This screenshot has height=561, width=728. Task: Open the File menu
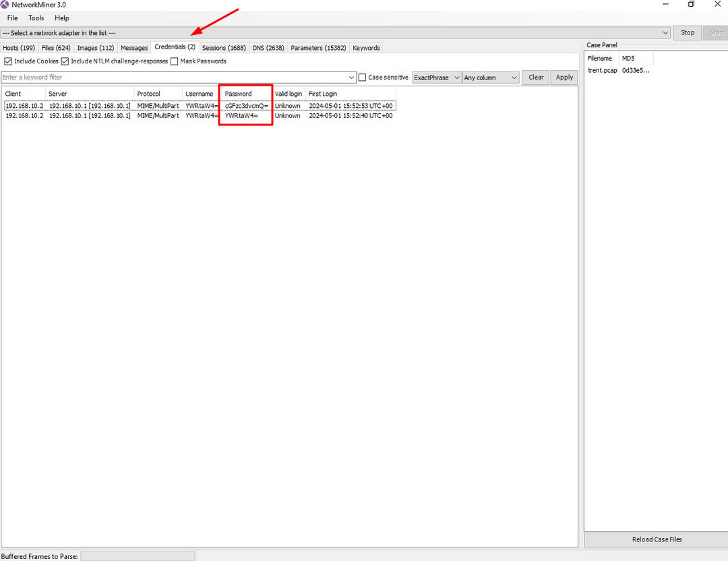pyautogui.click(x=12, y=18)
